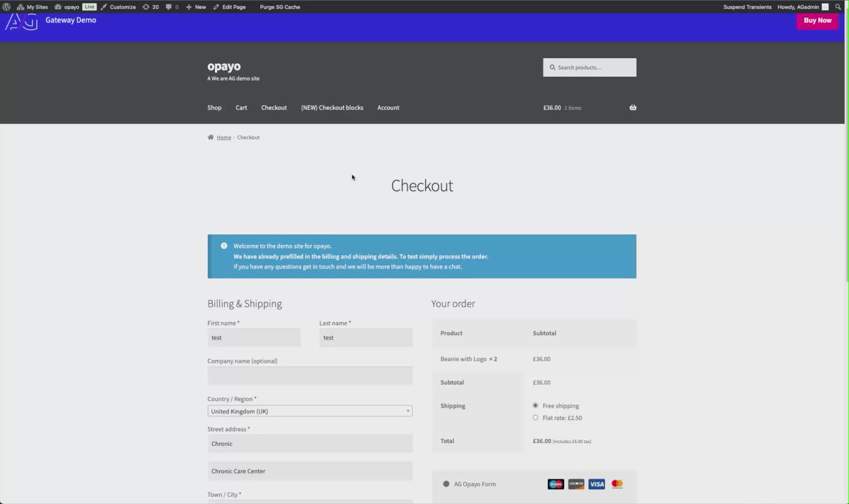Click the breadcrumb house icon
Viewport: 849px width, 504px height.
(211, 137)
